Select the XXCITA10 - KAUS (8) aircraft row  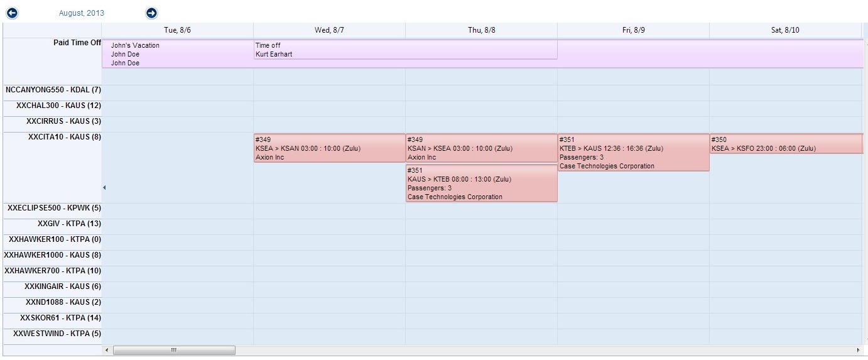point(65,137)
